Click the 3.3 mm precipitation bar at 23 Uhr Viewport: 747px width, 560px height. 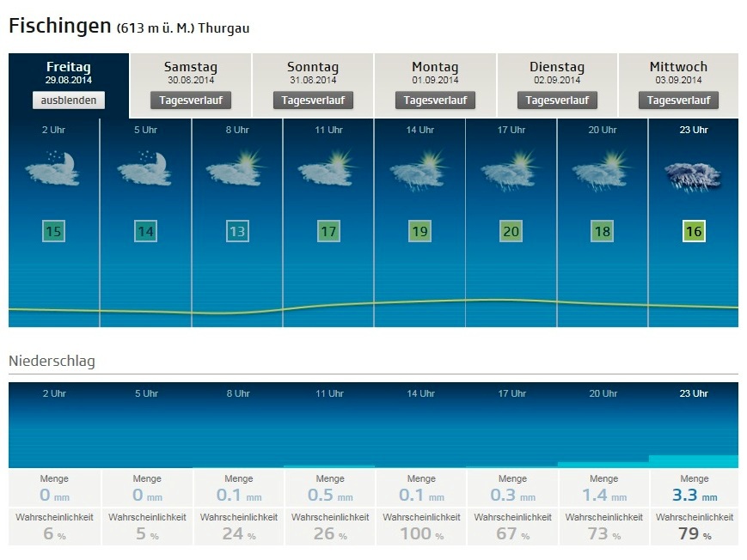tap(694, 461)
